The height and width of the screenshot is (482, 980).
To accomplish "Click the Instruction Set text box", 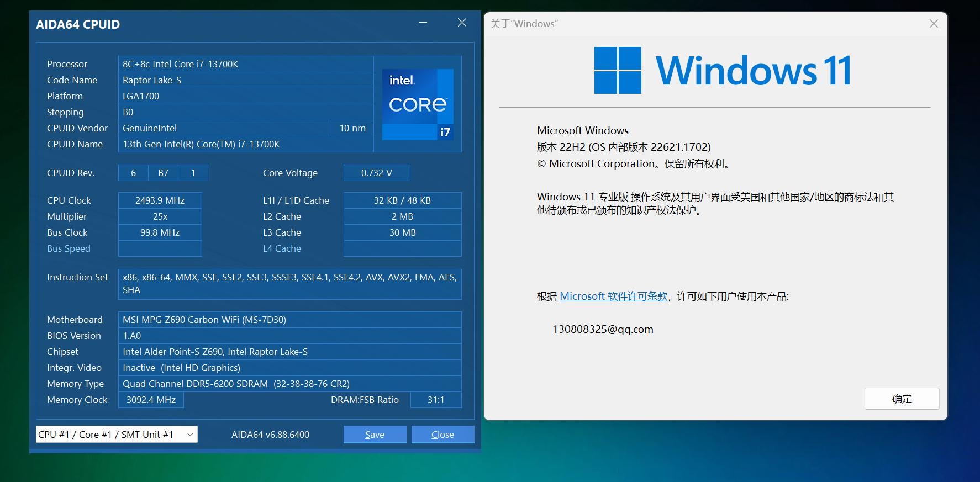I will pyautogui.click(x=289, y=284).
